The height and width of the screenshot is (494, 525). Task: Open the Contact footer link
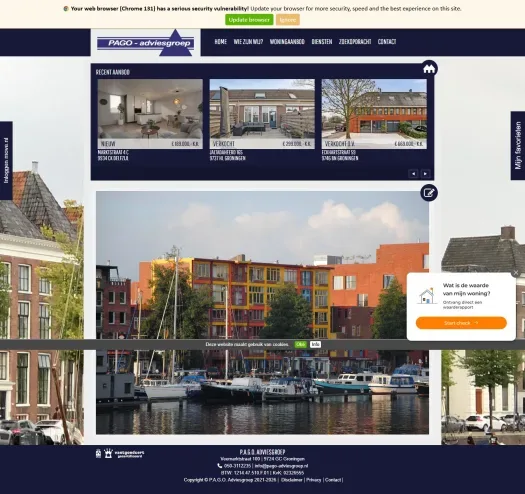(333, 480)
